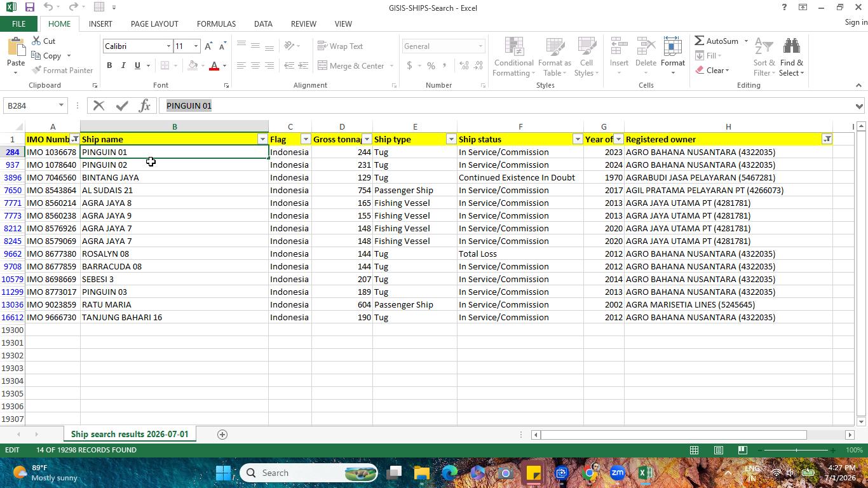The height and width of the screenshot is (488, 868).
Task: Open the FILE menu tab
Action: [x=18, y=24]
